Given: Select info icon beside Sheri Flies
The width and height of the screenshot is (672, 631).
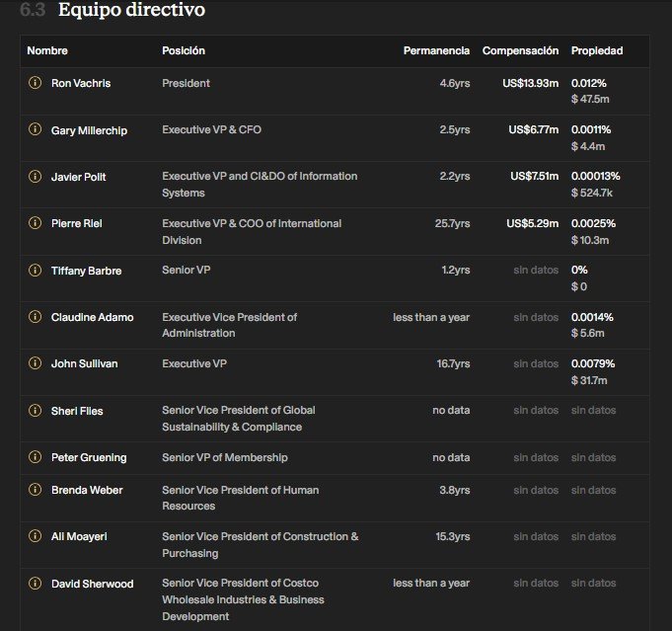Looking at the screenshot, I should click(35, 410).
